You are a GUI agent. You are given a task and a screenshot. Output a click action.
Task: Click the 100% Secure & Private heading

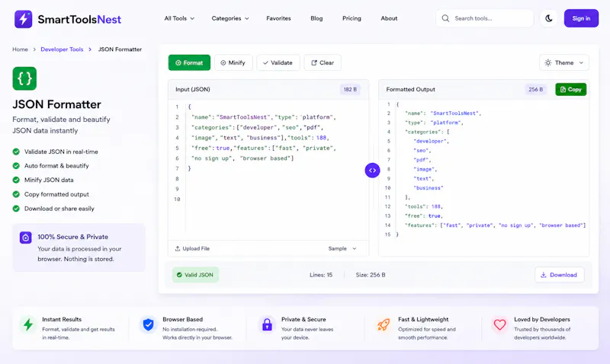[72, 237]
